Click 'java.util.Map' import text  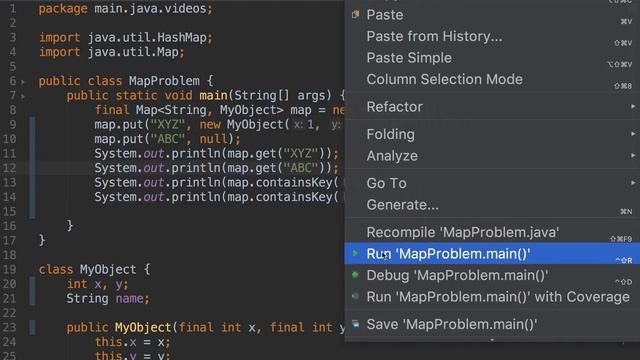[133, 52]
